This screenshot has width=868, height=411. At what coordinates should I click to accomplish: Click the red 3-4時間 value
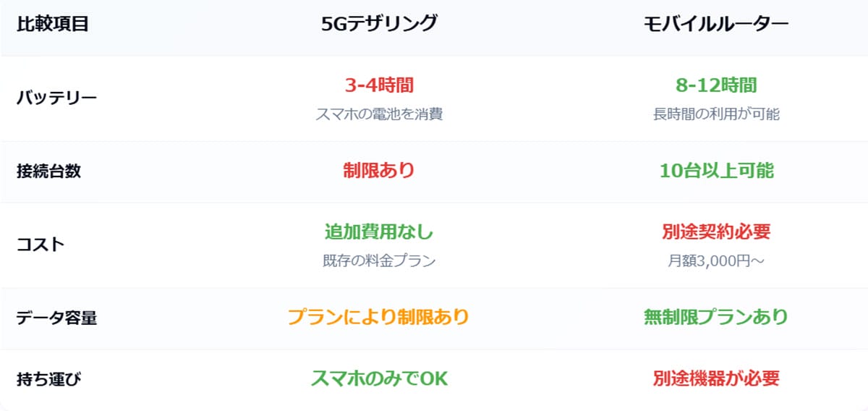click(379, 85)
